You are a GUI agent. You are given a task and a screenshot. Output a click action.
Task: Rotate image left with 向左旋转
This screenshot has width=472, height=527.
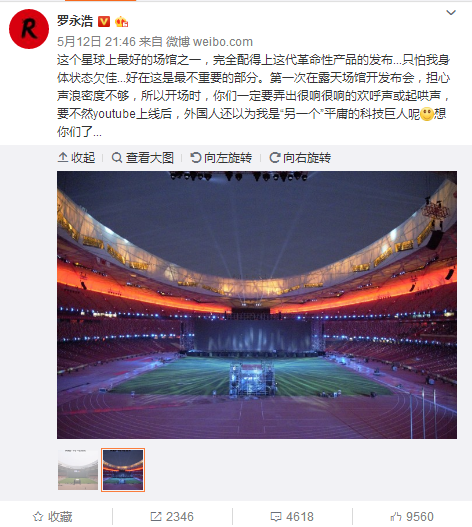coord(221,158)
